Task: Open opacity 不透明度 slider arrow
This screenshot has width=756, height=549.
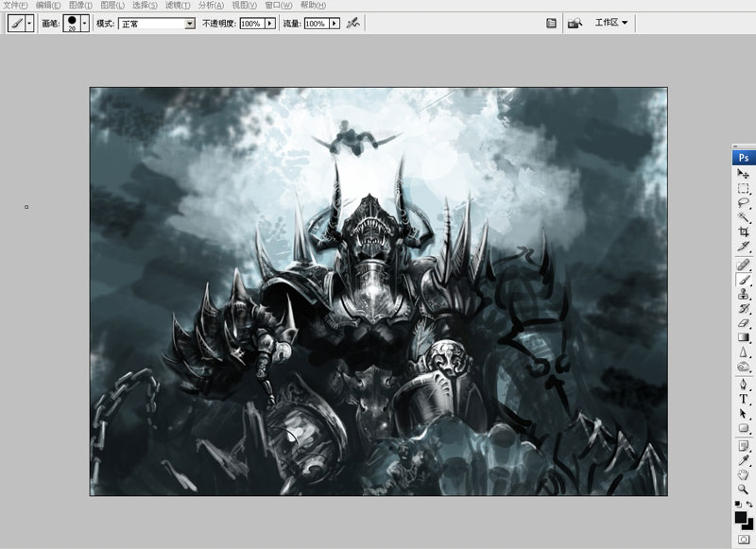Action: tap(270, 23)
